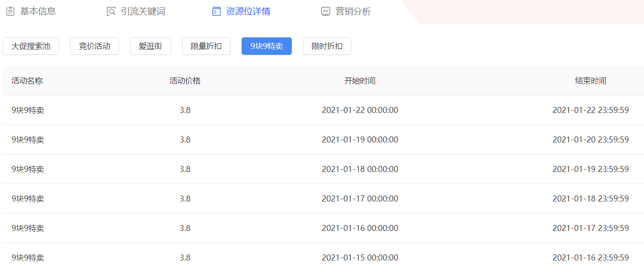Click the 开始时间 column header
The height and width of the screenshot is (272, 644).
(360, 81)
